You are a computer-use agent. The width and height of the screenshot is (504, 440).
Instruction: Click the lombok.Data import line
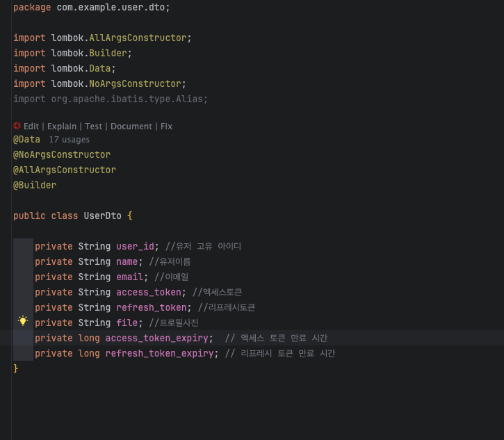[64, 68]
